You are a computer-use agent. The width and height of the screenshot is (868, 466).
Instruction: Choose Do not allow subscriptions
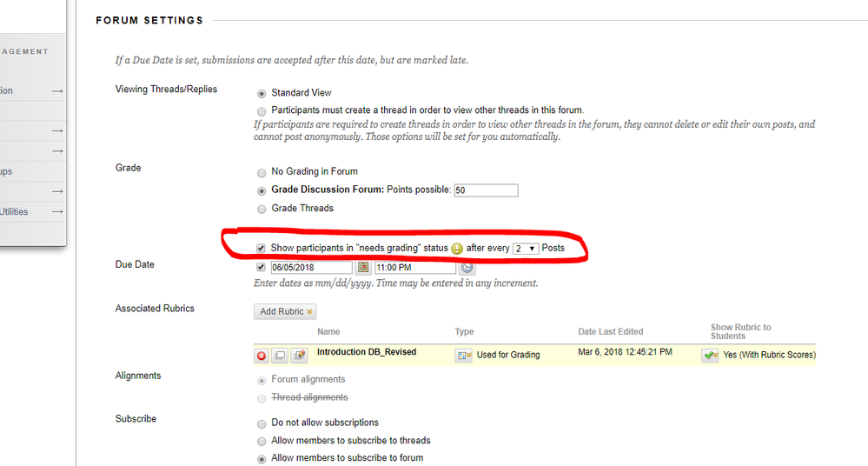(262, 423)
